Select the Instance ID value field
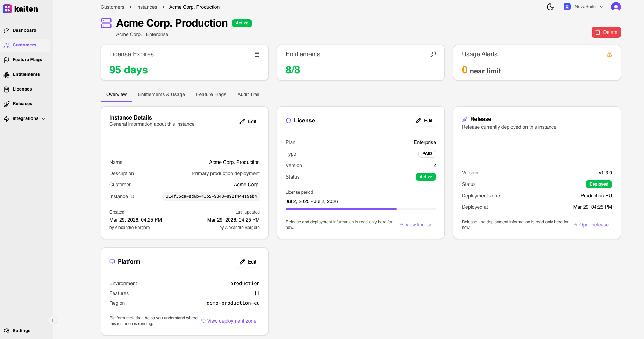The height and width of the screenshot is (339, 644). 211,196
